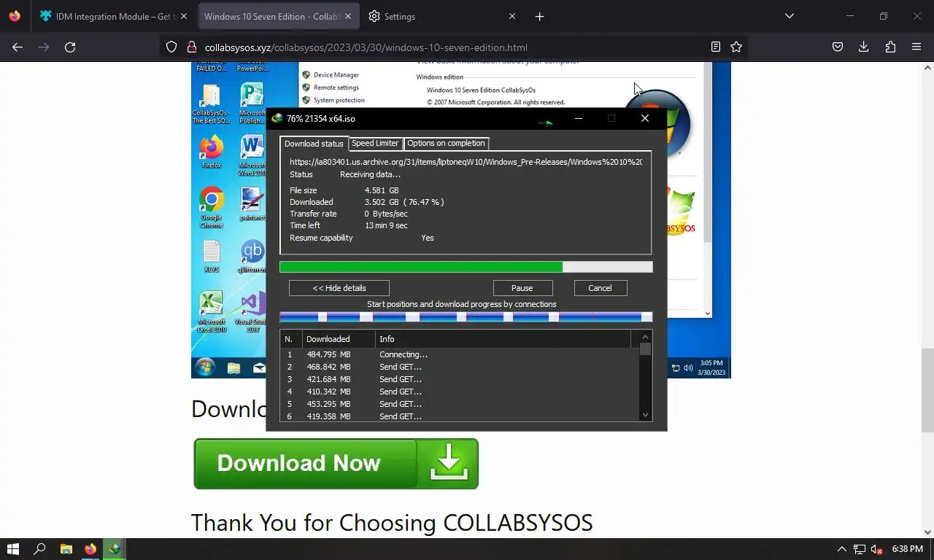Bookmark this page with the star
Viewport: 934px width, 560px height.
click(x=736, y=47)
